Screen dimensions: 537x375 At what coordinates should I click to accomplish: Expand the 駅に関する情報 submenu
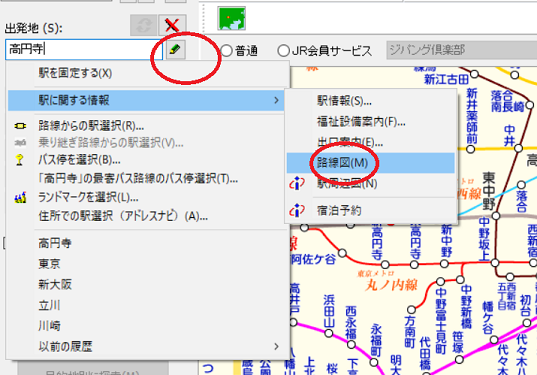coord(146,100)
